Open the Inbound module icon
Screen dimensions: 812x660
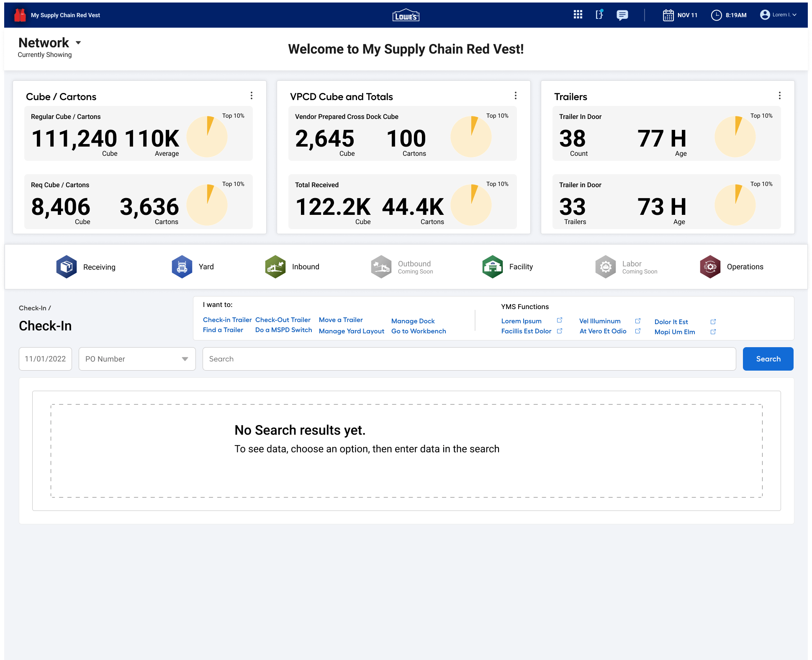(x=275, y=267)
